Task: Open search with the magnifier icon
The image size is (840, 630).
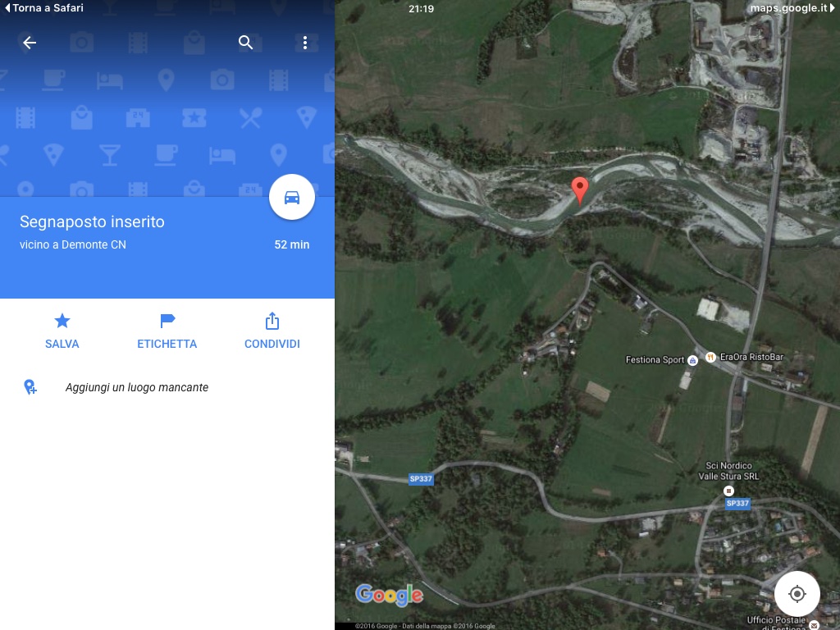Action: 245,43
